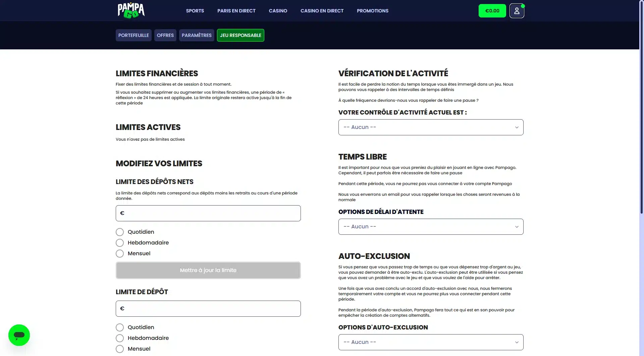Click the PampaGo logo
The height and width of the screenshot is (356, 644).
pyautogui.click(x=131, y=10)
